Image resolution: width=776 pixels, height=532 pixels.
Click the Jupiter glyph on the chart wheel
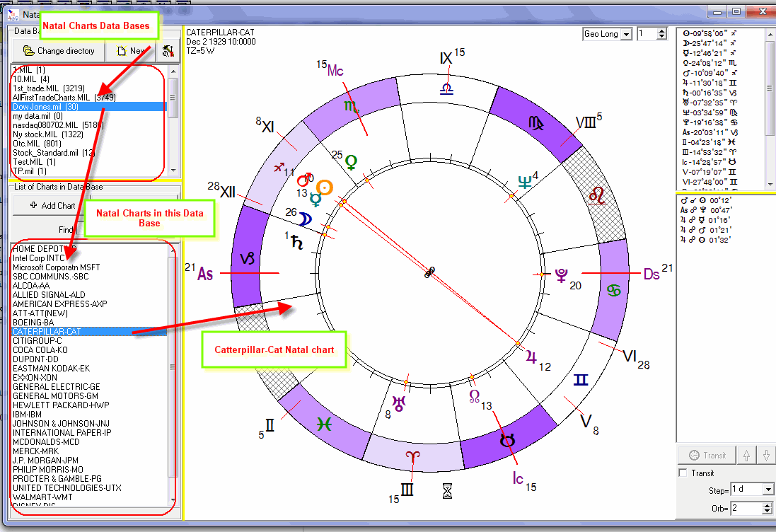click(531, 357)
